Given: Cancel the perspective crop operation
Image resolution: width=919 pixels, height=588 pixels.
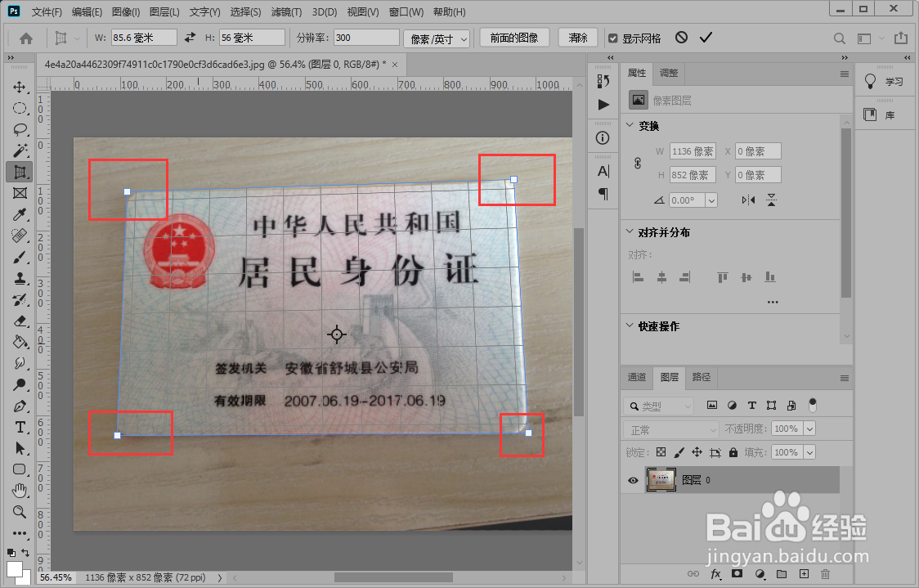Looking at the screenshot, I should coord(681,38).
